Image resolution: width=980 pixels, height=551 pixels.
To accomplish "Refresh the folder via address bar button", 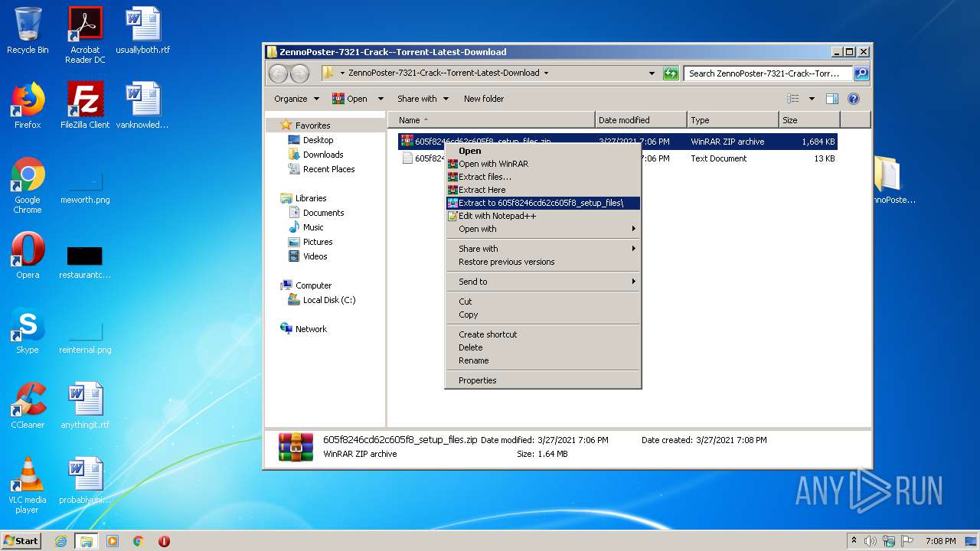I will point(671,73).
